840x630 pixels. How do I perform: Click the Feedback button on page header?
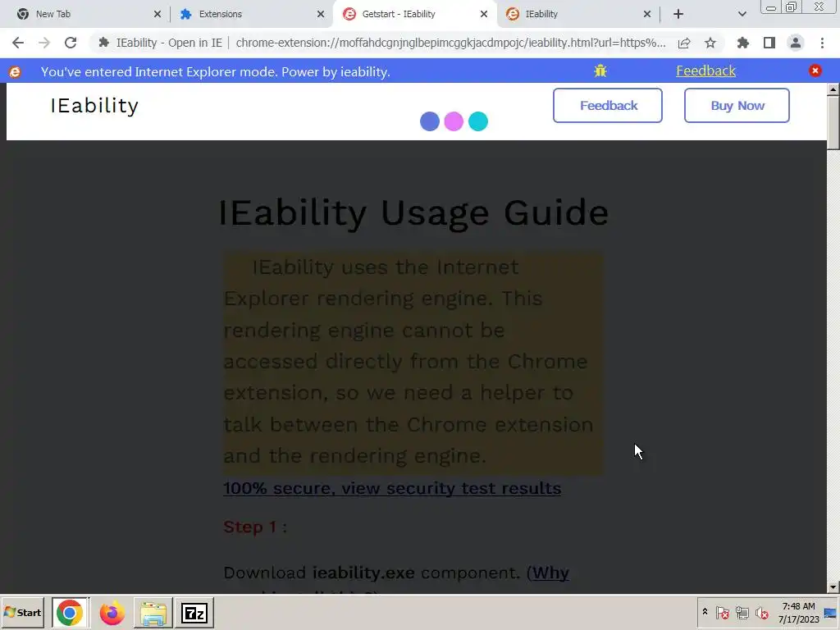[608, 106]
